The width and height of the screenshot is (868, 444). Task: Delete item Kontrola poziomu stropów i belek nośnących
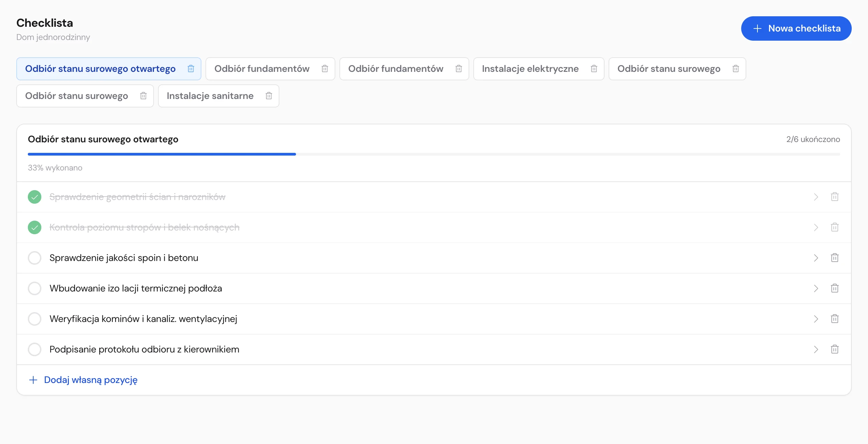tap(835, 227)
